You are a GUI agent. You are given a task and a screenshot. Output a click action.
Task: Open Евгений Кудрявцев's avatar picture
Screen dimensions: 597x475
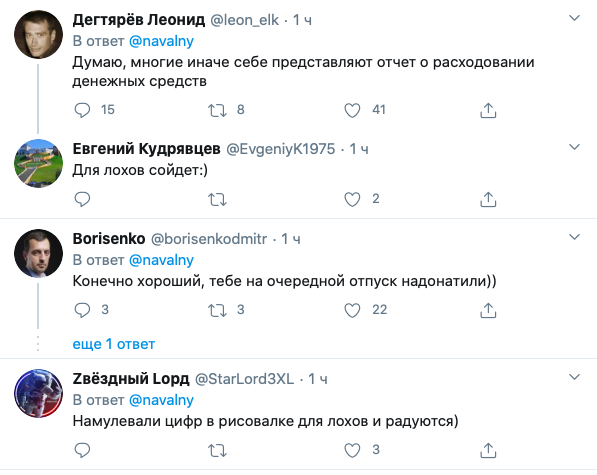coord(38,163)
